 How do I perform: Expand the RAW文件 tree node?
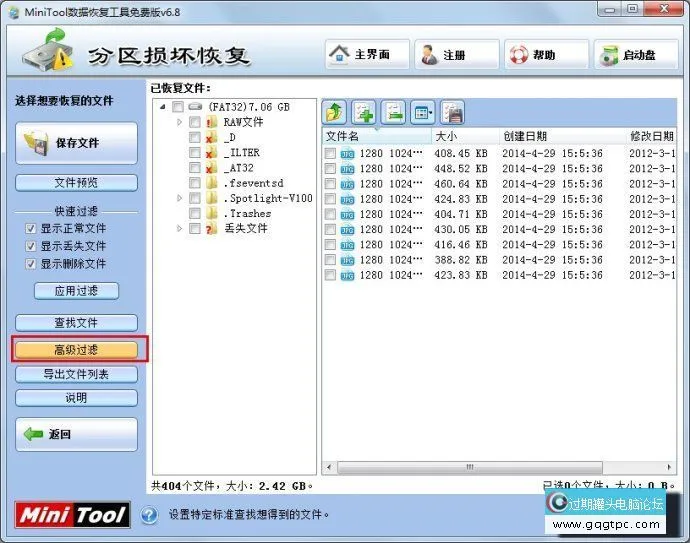click(179, 122)
